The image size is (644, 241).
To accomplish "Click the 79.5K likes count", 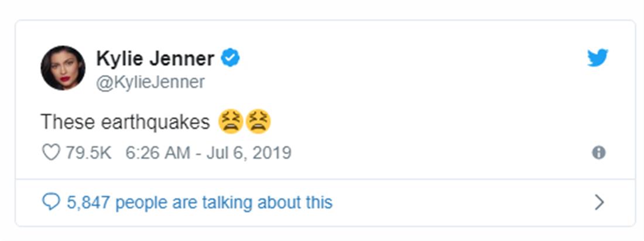I will [x=88, y=153].
